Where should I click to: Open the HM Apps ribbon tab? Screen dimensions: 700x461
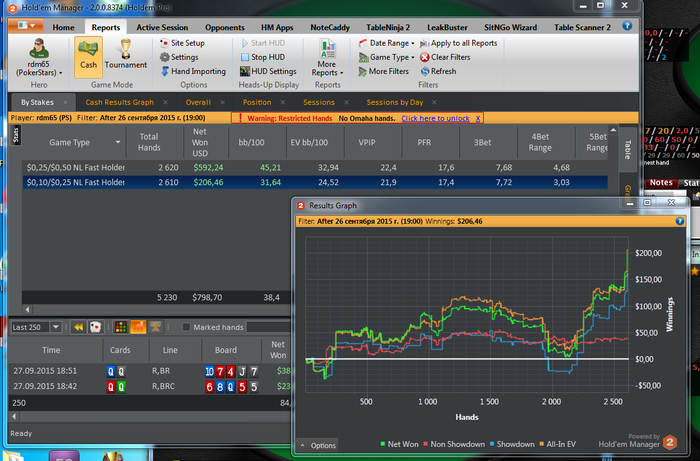tap(277, 27)
